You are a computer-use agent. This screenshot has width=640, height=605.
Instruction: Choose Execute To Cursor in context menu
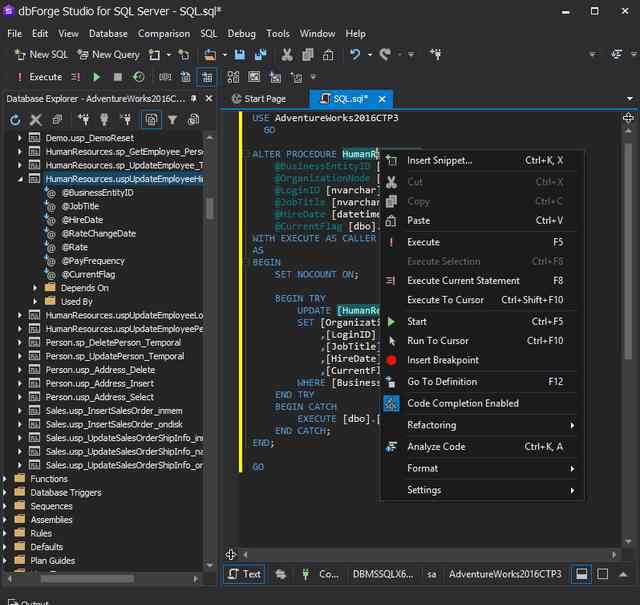tap(482, 300)
